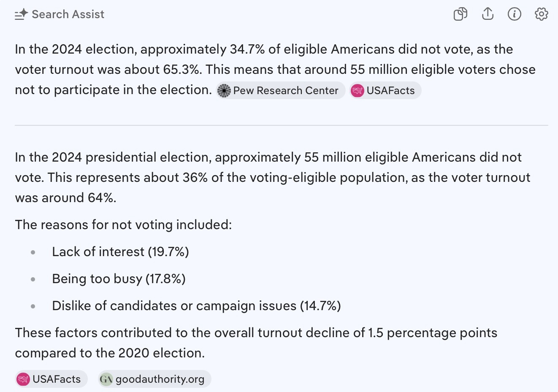Click the Search Assist title text
Viewport: 558px width, 392px height.
[68, 14]
